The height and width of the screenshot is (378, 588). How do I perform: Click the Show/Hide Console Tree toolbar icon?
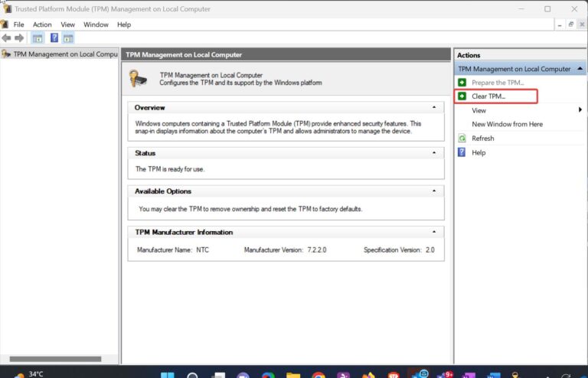tap(38, 38)
